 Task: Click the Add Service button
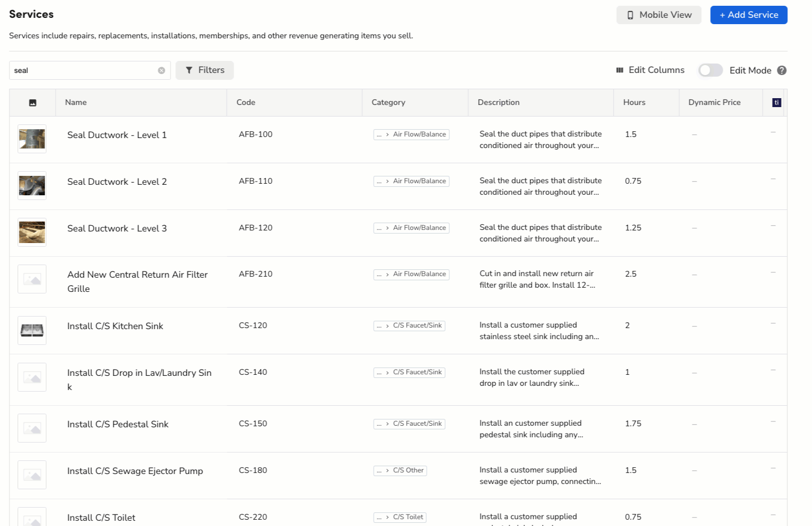(748, 15)
